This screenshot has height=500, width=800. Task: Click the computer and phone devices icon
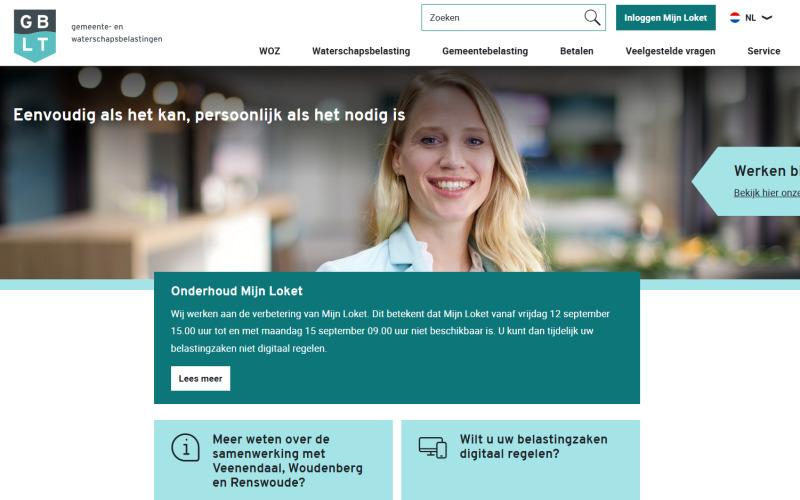433,447
